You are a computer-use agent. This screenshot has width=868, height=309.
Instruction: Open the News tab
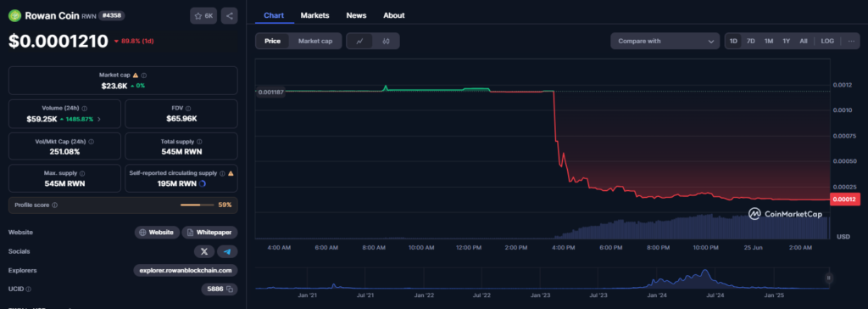[x=357, y=15]
